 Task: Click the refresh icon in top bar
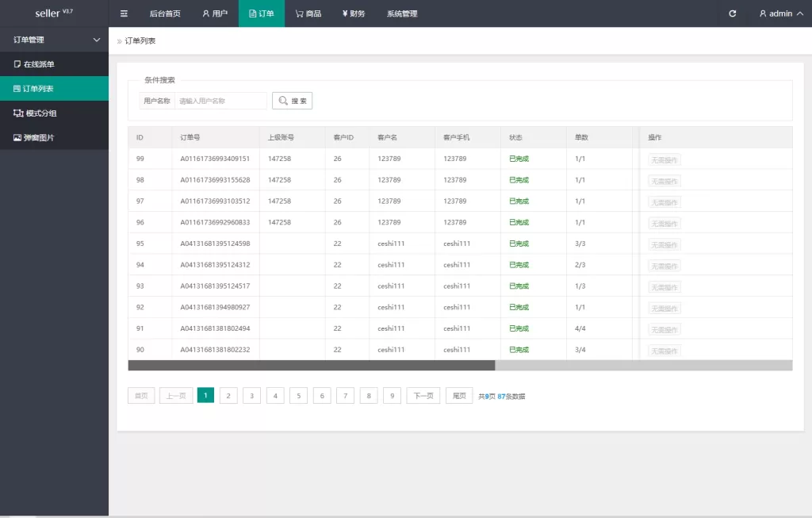coord(732,13)
